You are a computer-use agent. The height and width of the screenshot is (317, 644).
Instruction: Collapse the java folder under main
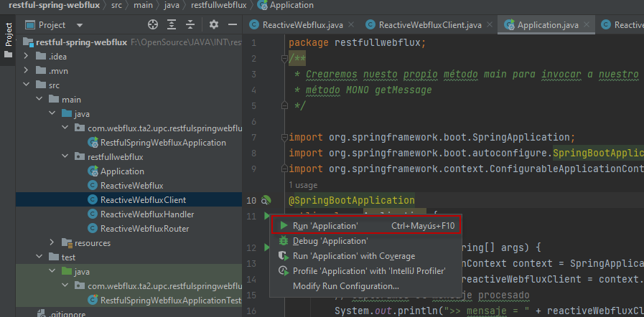[52, 113]
